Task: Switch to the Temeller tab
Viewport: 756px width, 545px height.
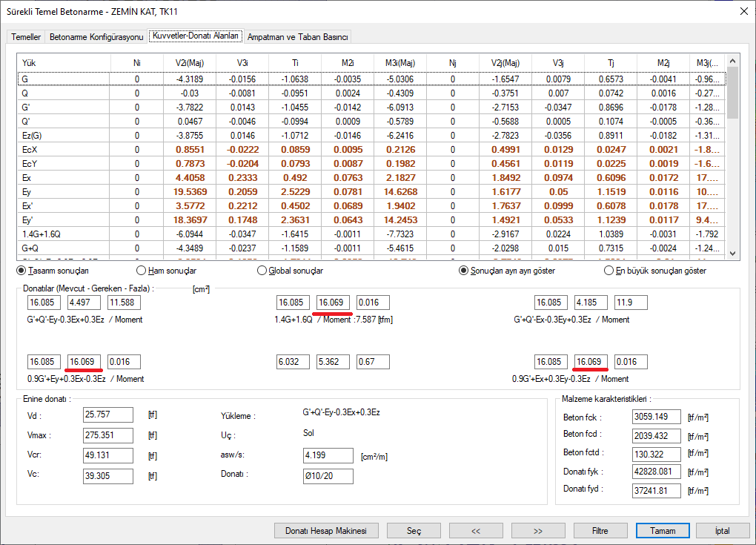Action: coord(26,36)
